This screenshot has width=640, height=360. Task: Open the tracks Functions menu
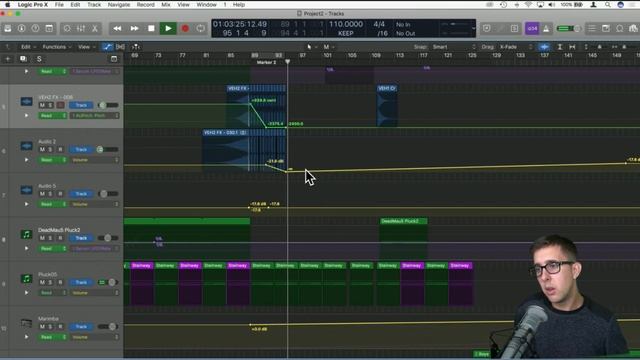[57, 47]
